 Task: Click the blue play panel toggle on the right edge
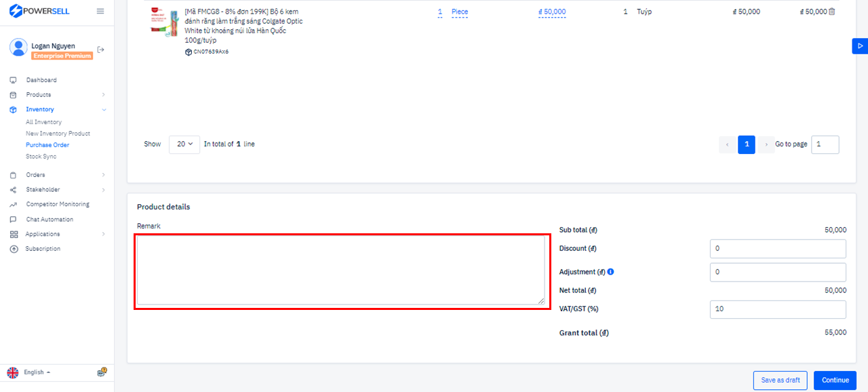pyautogui.click(x=860, y=46)
